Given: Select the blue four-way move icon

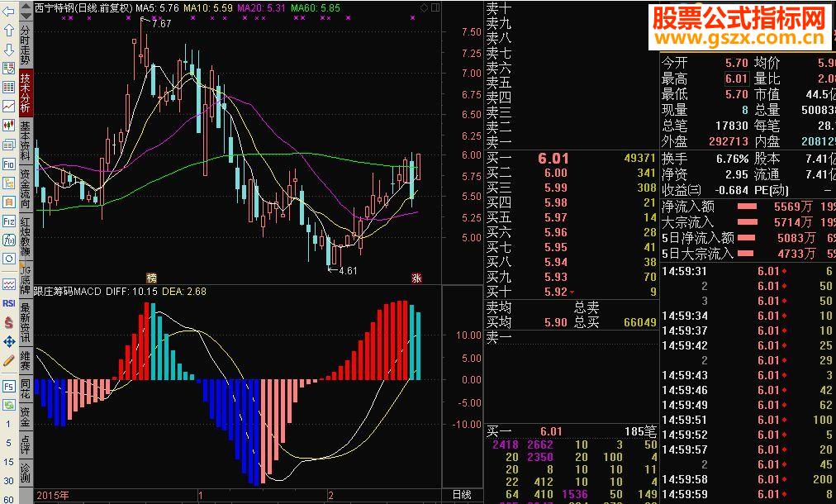Looking at the screenshot, I should (x=8, y=342).
